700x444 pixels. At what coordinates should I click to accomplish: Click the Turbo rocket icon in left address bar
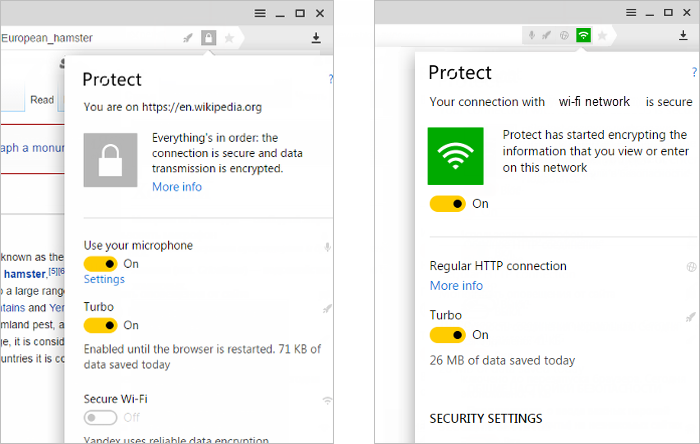point(188,38)
